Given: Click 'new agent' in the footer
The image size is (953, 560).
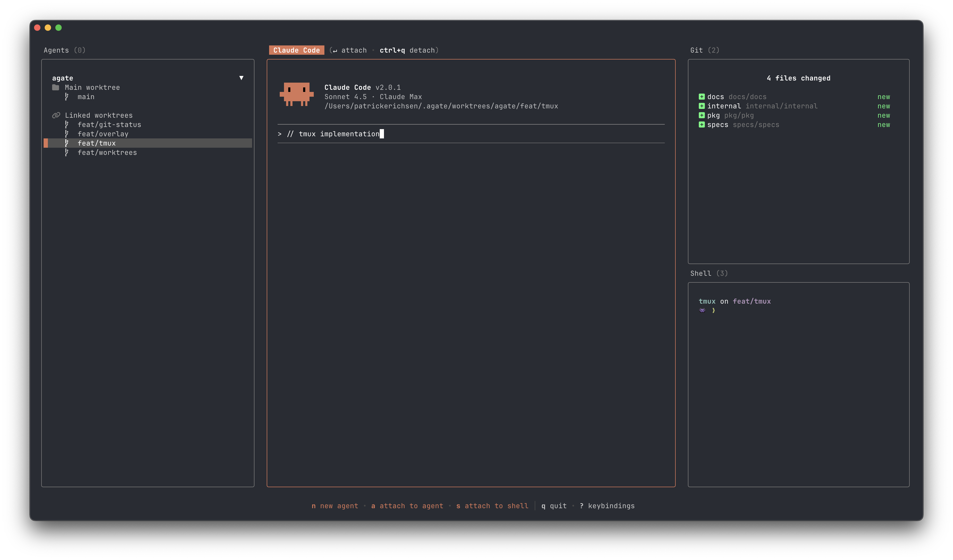Looking at the screenshot, I should click(x=338, y=506).
